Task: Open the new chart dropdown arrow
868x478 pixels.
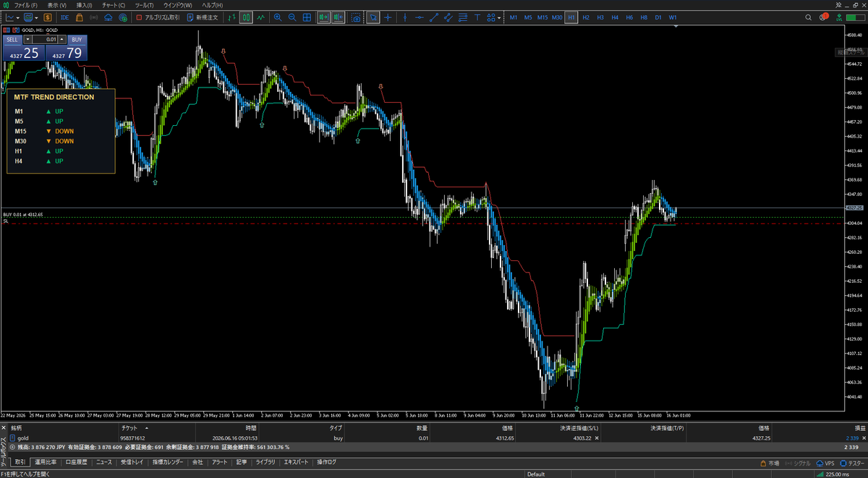Action: [17, 17]
